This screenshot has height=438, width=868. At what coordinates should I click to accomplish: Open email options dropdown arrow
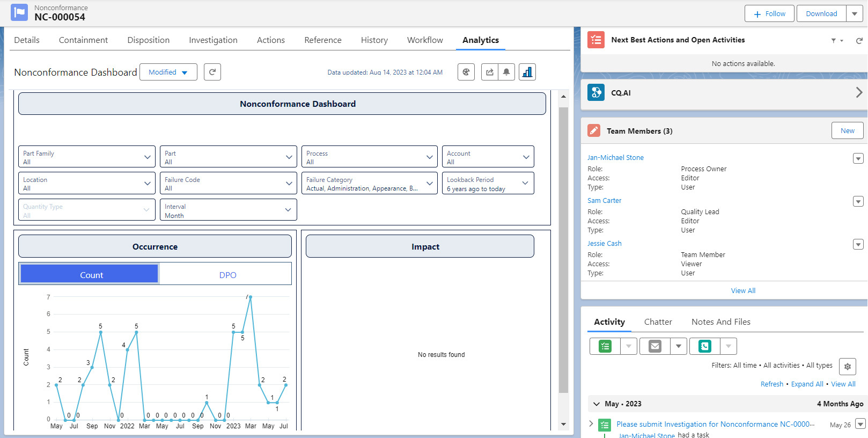[679, 346]
